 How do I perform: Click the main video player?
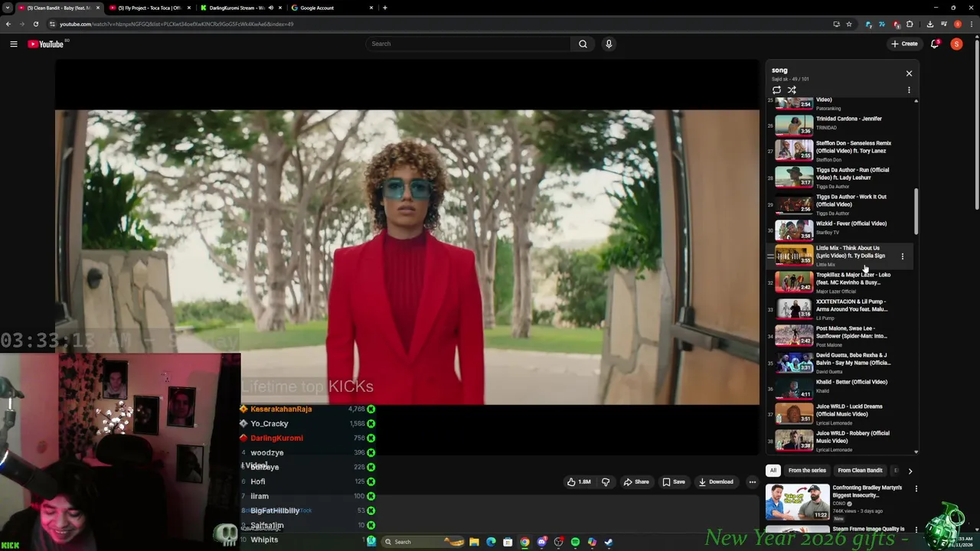(x=407, y=256)
